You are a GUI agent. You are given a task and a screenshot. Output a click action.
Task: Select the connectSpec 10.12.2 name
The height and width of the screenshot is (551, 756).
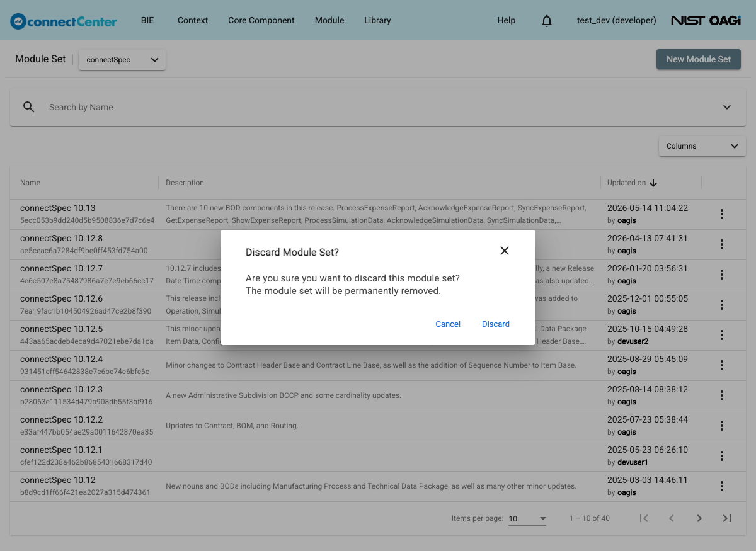(61, 419)
